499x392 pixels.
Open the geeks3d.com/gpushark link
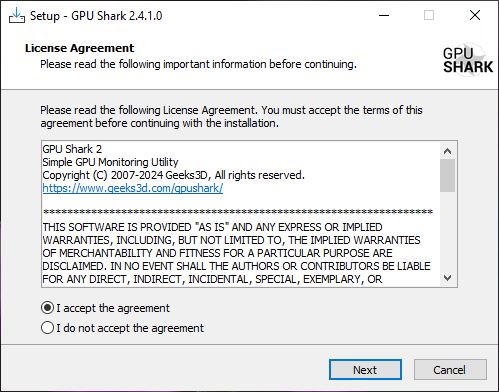133,188
